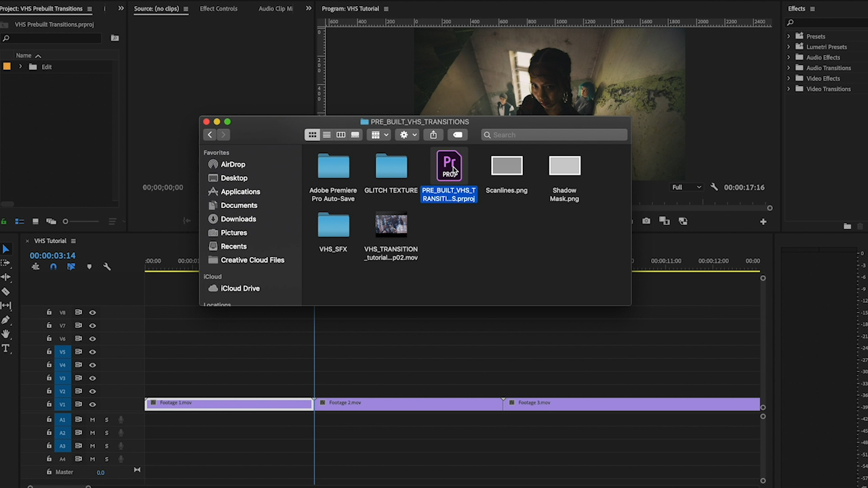Screen dimensions: 868x488
Task: Switch Finder to gallery view
Action: [x=355, y=135]
